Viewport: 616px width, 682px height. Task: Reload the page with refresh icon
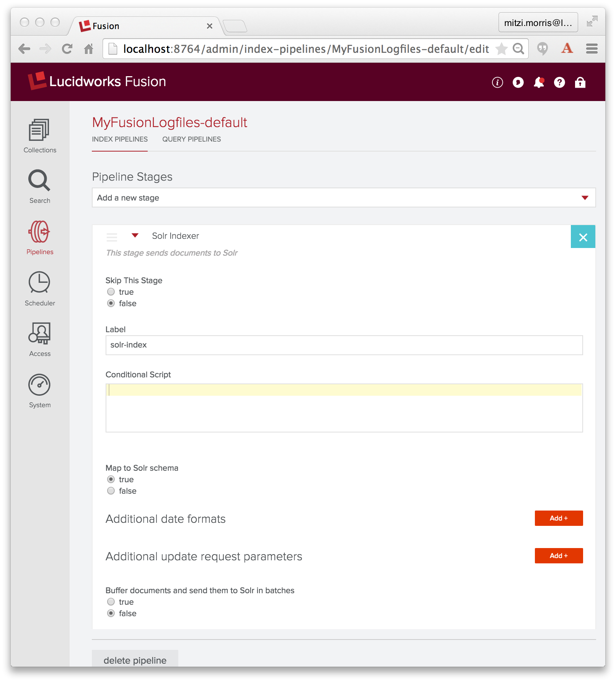[x=67, y=49]
